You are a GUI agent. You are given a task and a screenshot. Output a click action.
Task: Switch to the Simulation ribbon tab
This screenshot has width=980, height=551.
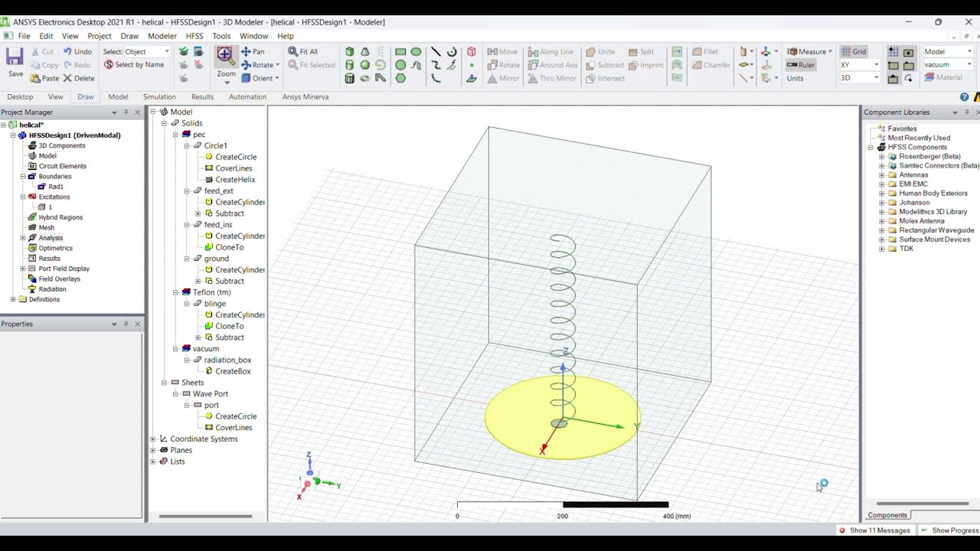[x=159, y=97]
